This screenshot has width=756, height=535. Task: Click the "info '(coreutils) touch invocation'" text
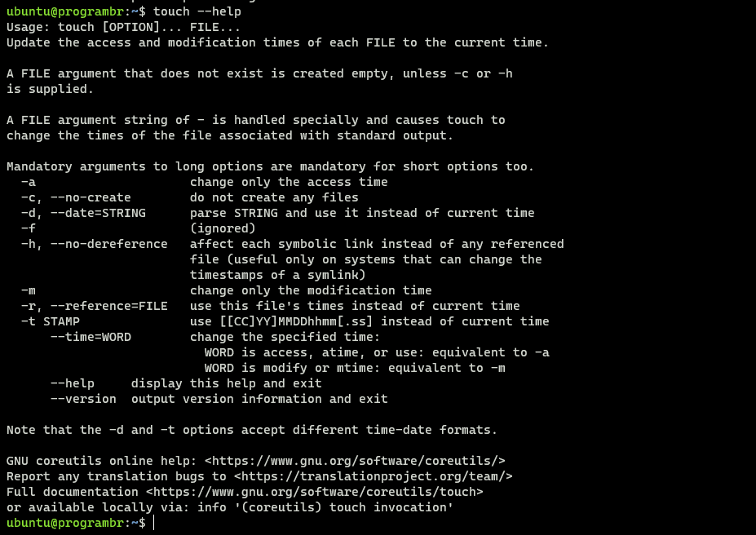pyautogui.click(x=325, y=507)
